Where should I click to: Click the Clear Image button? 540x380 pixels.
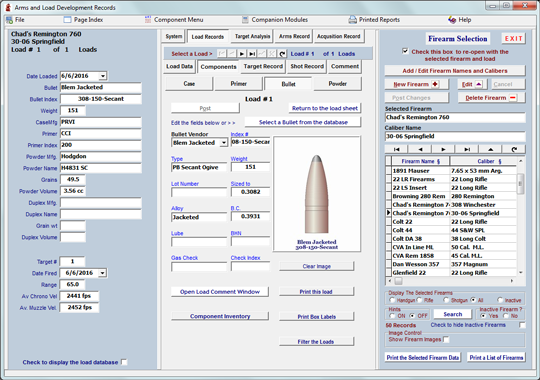(x=316, y=266)
